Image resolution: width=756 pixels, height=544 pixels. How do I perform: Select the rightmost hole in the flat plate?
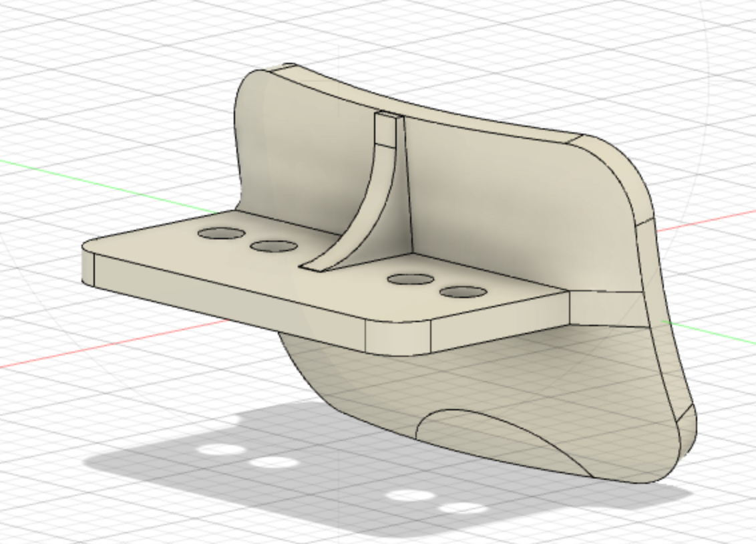click(x=463, y=292)
